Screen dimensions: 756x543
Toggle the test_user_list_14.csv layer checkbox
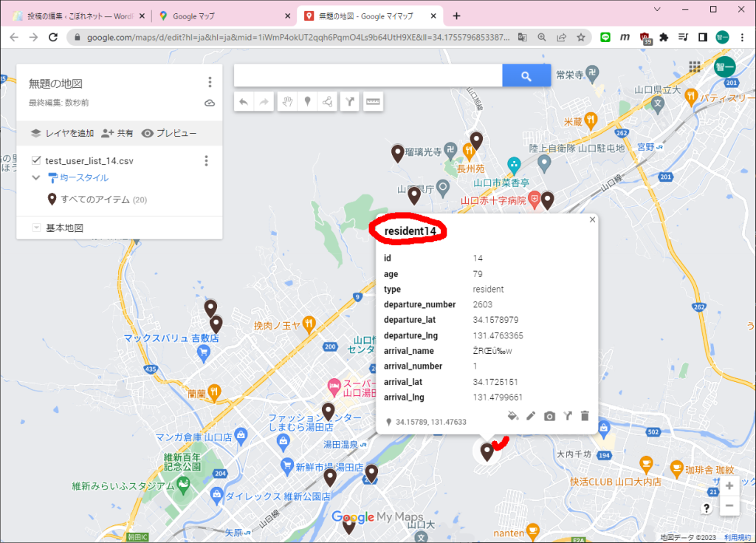(x=35, y=160)
